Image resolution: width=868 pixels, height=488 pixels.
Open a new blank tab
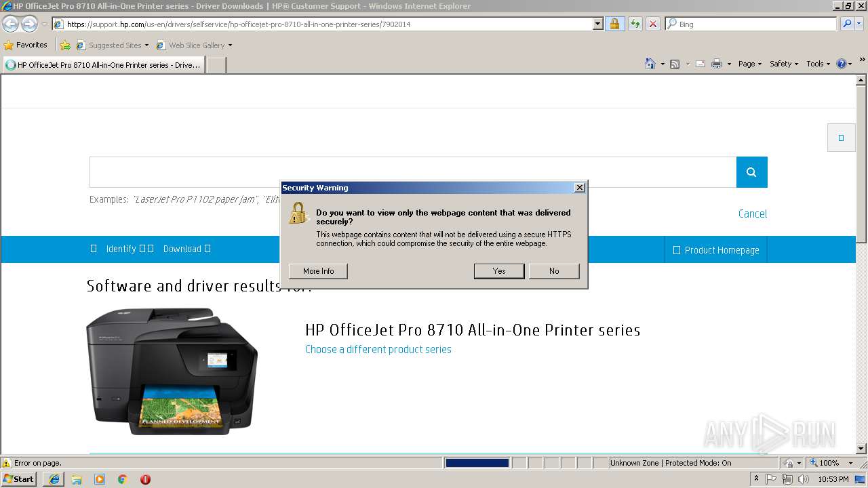click(x=216, y=65)
